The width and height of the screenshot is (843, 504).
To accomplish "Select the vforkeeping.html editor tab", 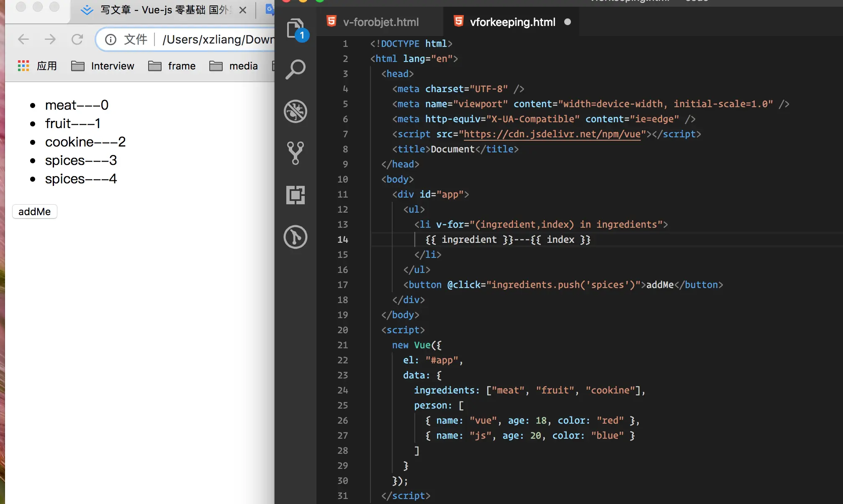I will point(512,22).
